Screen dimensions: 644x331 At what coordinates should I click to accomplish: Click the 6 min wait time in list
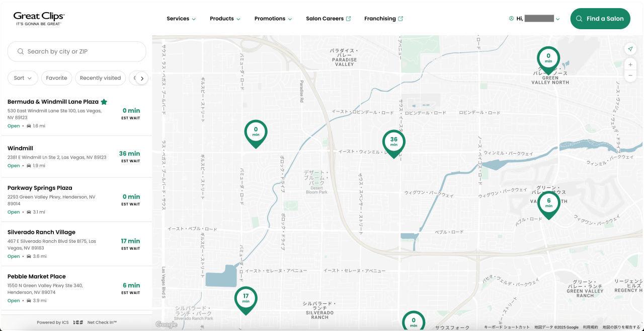click(x=131, y=286)
